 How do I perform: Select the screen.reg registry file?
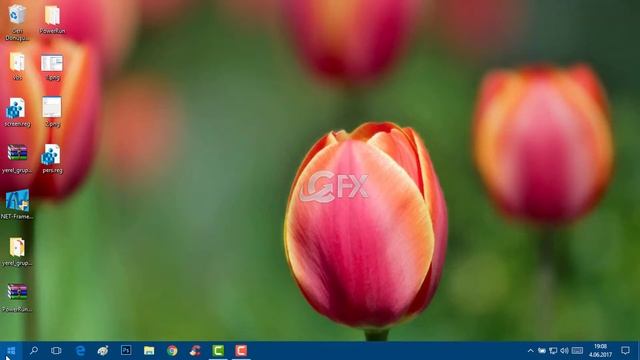(17, 112)
